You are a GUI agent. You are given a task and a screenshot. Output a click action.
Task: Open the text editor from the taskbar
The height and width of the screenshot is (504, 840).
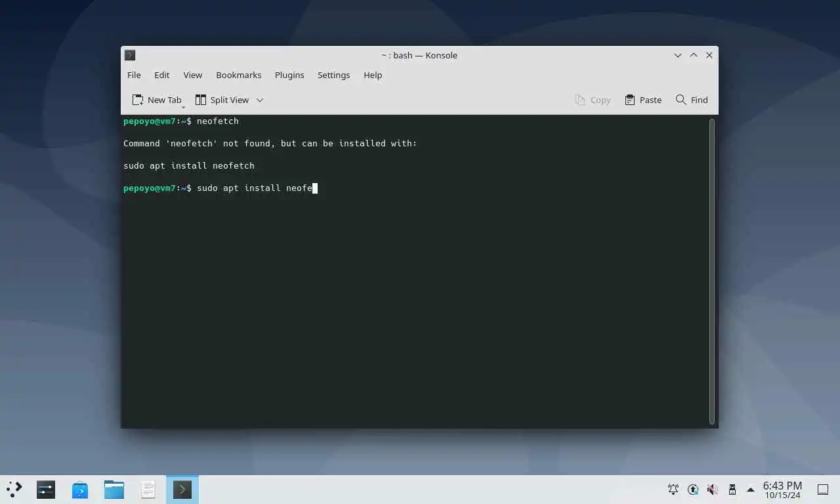tap(148, 489)
